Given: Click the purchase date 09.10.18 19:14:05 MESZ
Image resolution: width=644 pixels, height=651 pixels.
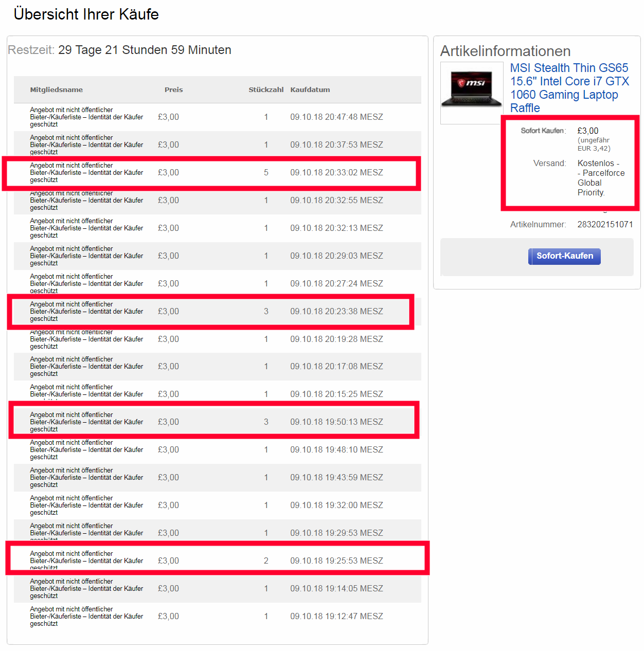Looking at the screenshot, I should 336,588.
